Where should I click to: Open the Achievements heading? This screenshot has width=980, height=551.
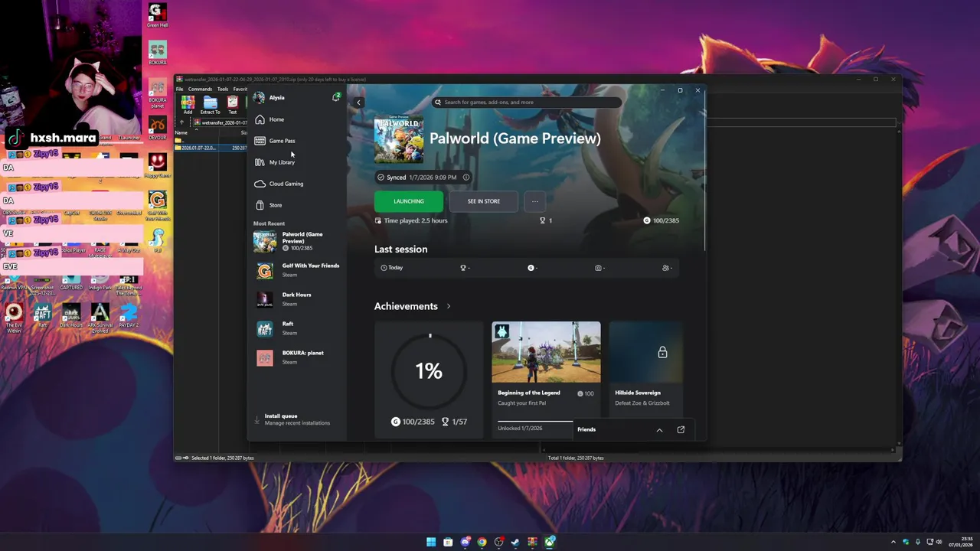click(x=406, y=306)
